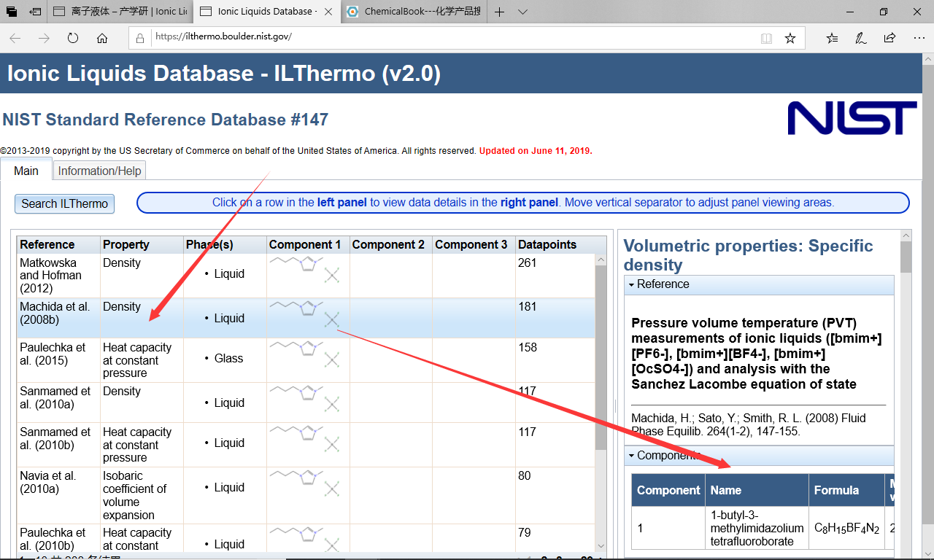Viewport: 934px width, 560px height.
Task: Open the Main page tab
Action: click(x=26, y=171)
